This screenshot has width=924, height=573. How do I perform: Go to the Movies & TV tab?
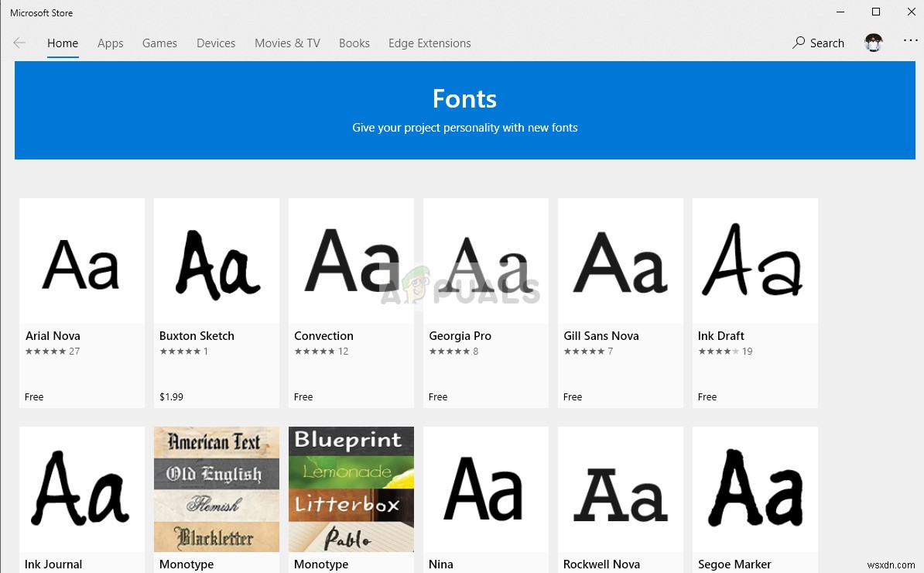click(287, 43)
